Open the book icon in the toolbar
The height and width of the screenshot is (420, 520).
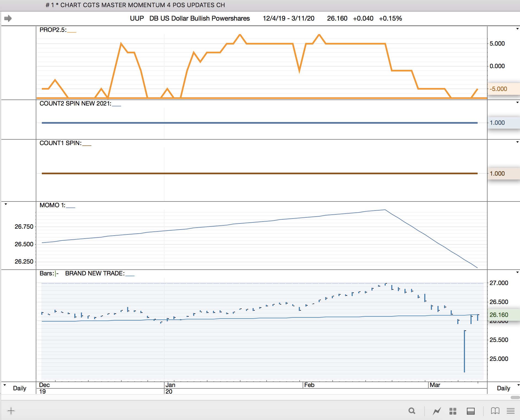(495, 411)
